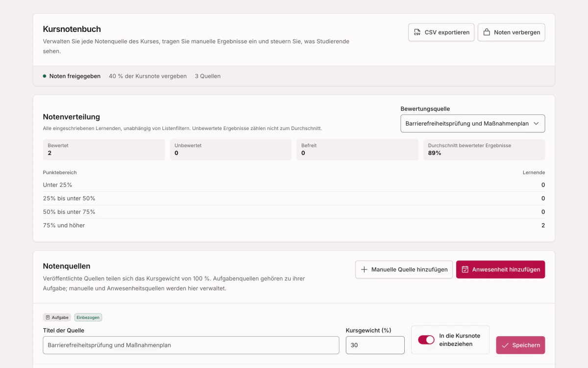Click the plus icon for manual source
588x368 pixels.
coord(364,269)
